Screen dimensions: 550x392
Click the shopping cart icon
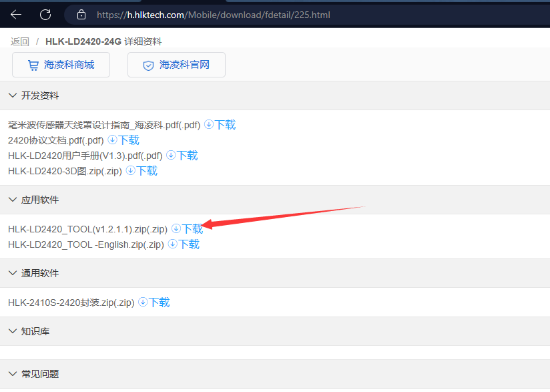click(33, 65)
